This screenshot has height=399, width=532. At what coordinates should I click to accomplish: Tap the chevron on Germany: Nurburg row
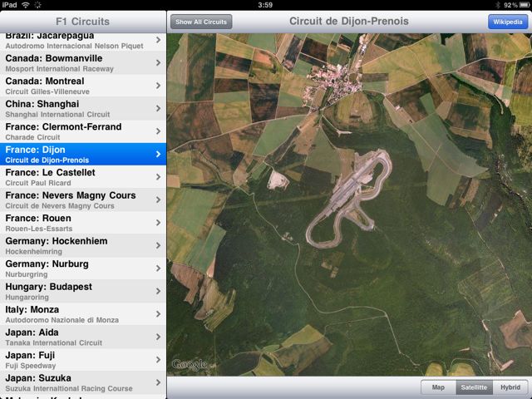[158, 268]
